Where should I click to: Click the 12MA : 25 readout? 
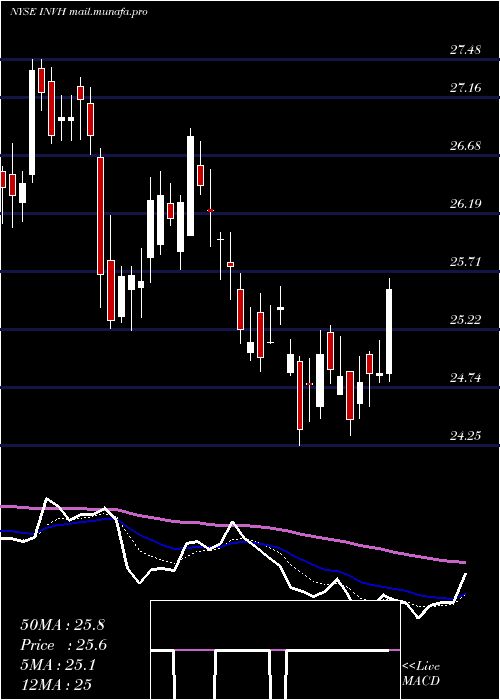pyautogui.click(x=56, y=685)
